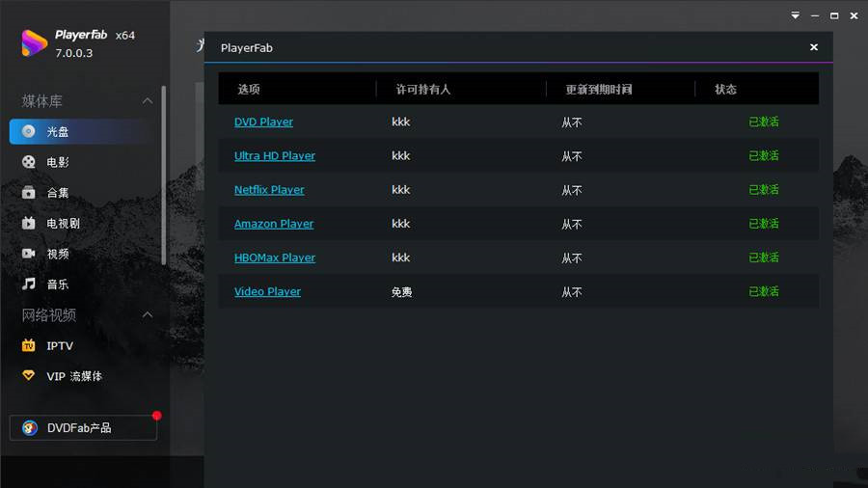Collapse the 网络视频 section chevron
The width and height of the screenshot is (868, 488).
click(x=148, y=314)
